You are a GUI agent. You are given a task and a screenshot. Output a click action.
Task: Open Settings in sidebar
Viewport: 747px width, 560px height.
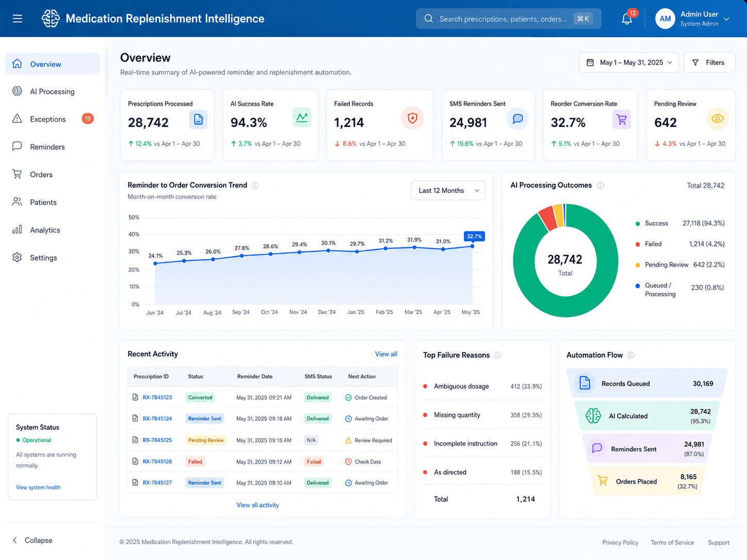pos(53,258)
